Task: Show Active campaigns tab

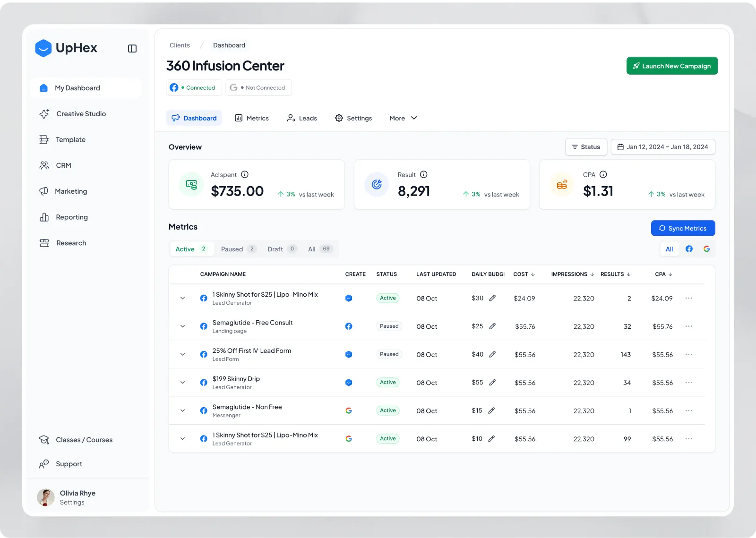Action: point(191,249)
